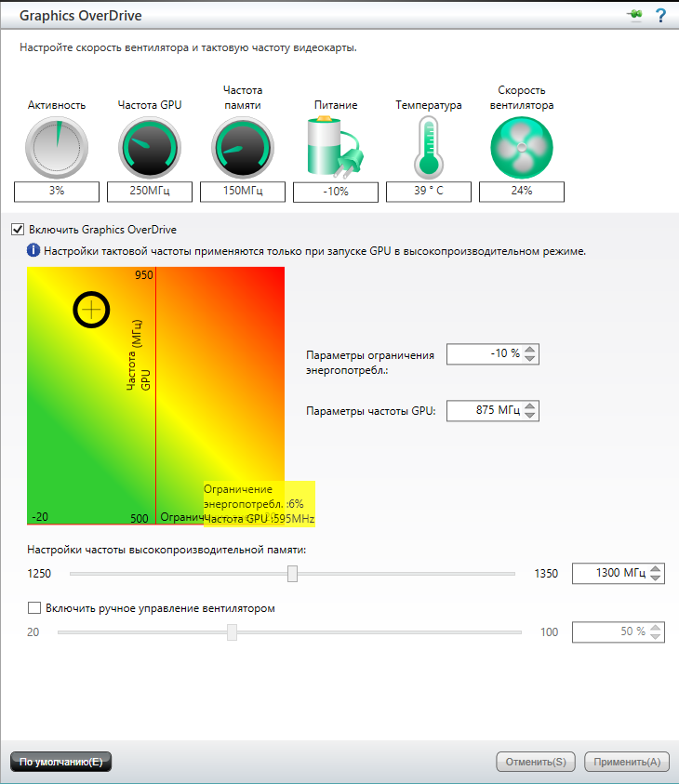The image size is (679, 784).
Task: Open help with the question mark icon
Action: pyautogui.click(x=660, y=16)
